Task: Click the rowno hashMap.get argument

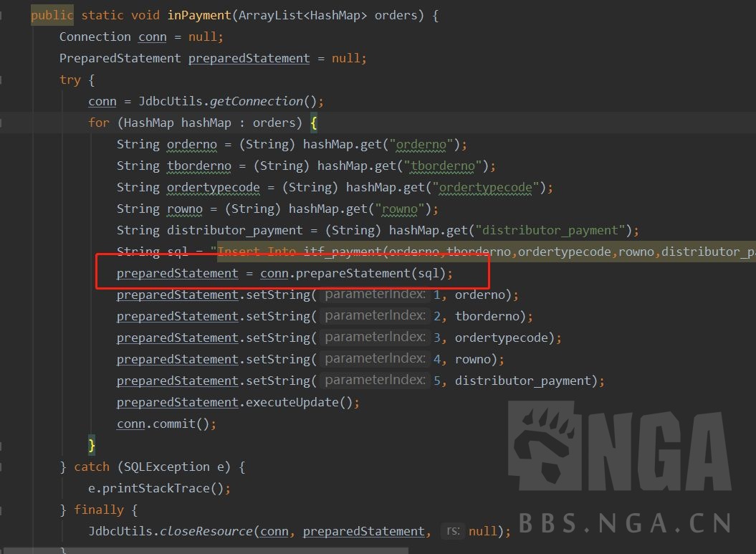Action: click(x=399, y=209)
